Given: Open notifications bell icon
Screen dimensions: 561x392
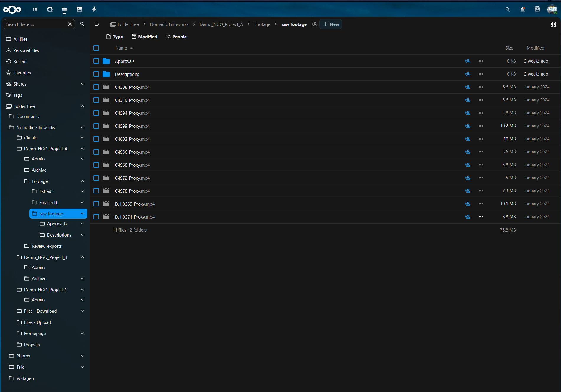Looking at the screenshot, I should [x=522, y=9].
